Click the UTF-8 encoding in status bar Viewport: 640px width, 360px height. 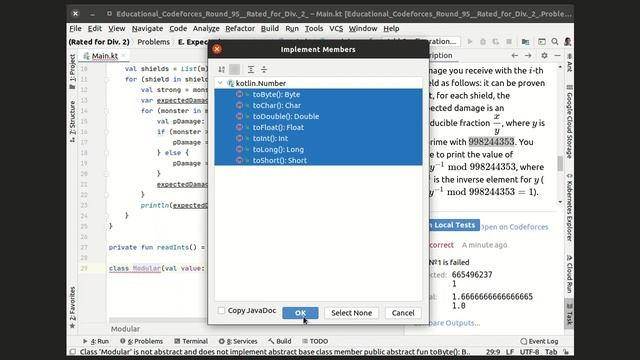click(529, 352)
